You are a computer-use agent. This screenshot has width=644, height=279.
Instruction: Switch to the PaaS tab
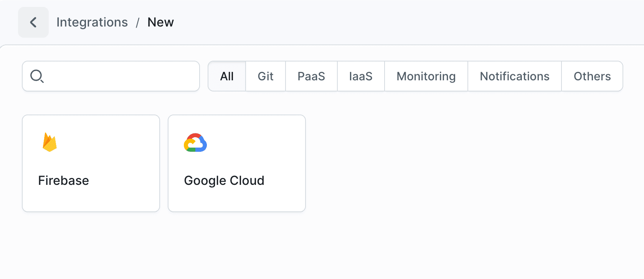point(311,76)
